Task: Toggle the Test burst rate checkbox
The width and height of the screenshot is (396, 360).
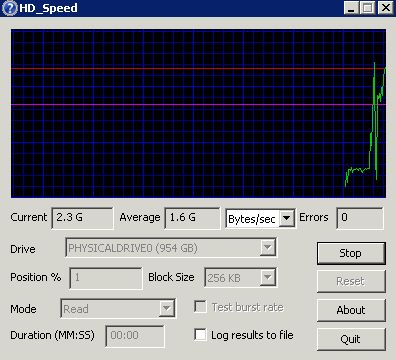Action: [200, 307]
